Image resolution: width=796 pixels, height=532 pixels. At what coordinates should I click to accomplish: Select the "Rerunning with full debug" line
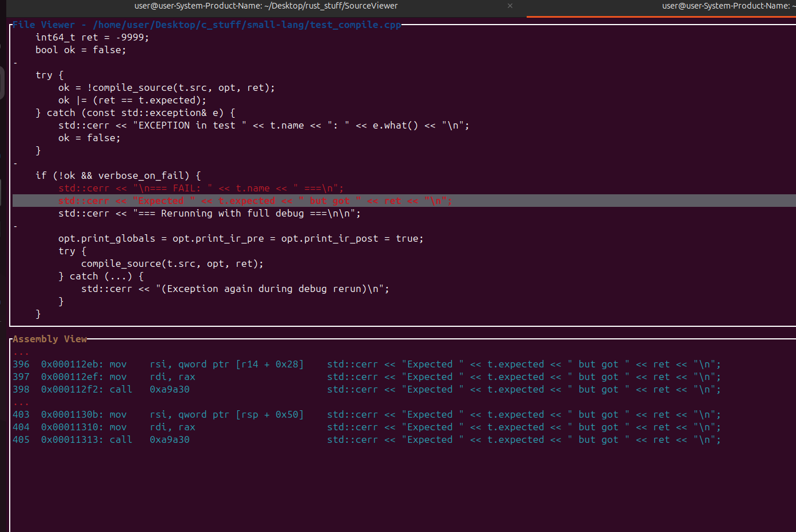pos(209,214)
